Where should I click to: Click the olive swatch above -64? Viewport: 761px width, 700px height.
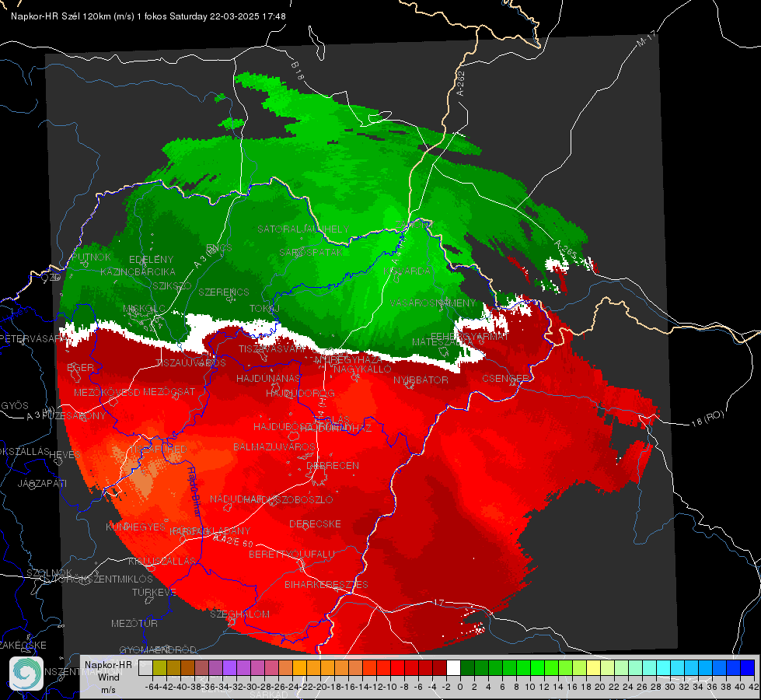pos(159,667)
